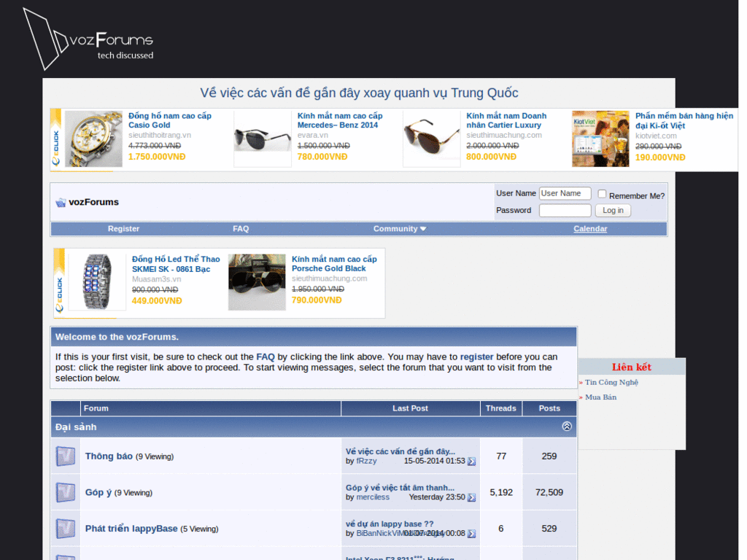Jump to last post arrow for Thông báo
Viewport: 747px width, 560px height.
[x=471, y=461]
